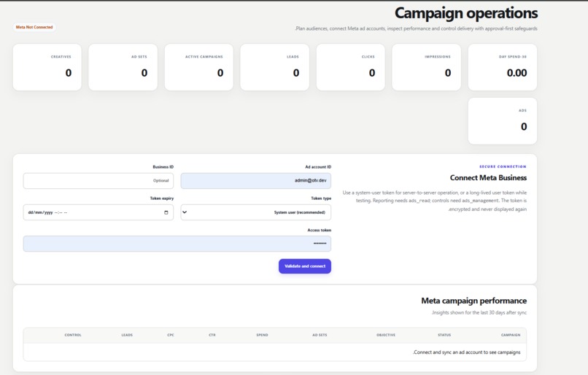Screen dimensions: 588x375
Task: Click the Ad Sets table column header
Action: [x=320, y=335]
